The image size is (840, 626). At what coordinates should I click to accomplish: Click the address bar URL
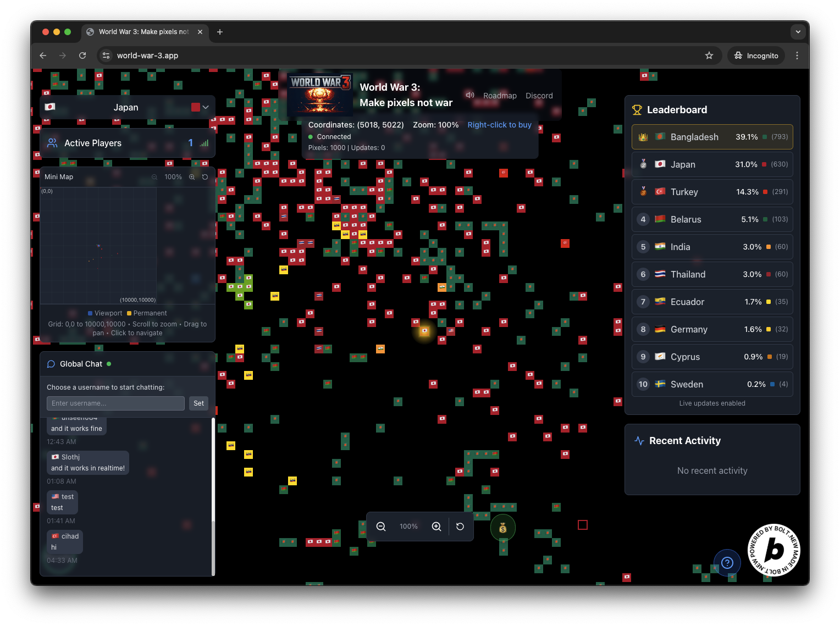[x=147, y=56]
